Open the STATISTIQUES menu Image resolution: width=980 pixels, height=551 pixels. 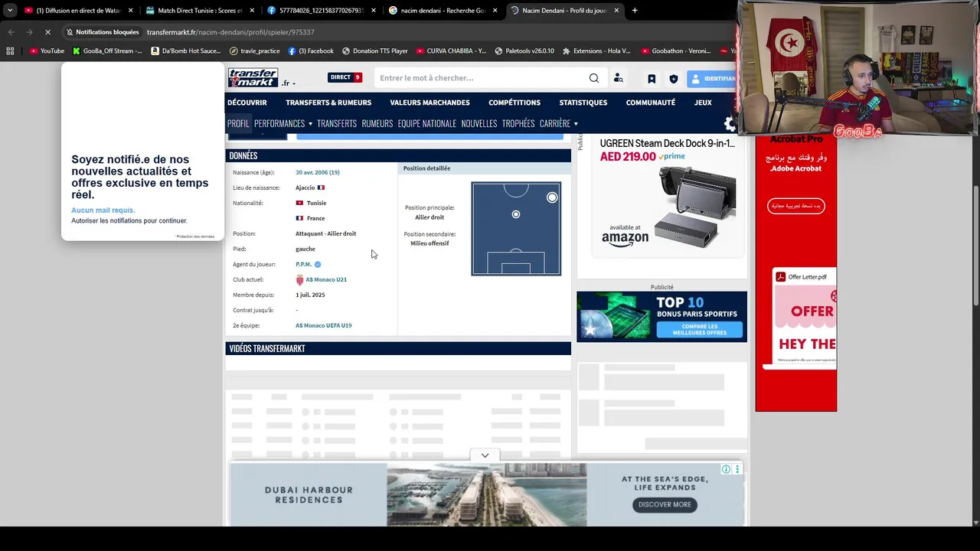[x=583, y=103]
